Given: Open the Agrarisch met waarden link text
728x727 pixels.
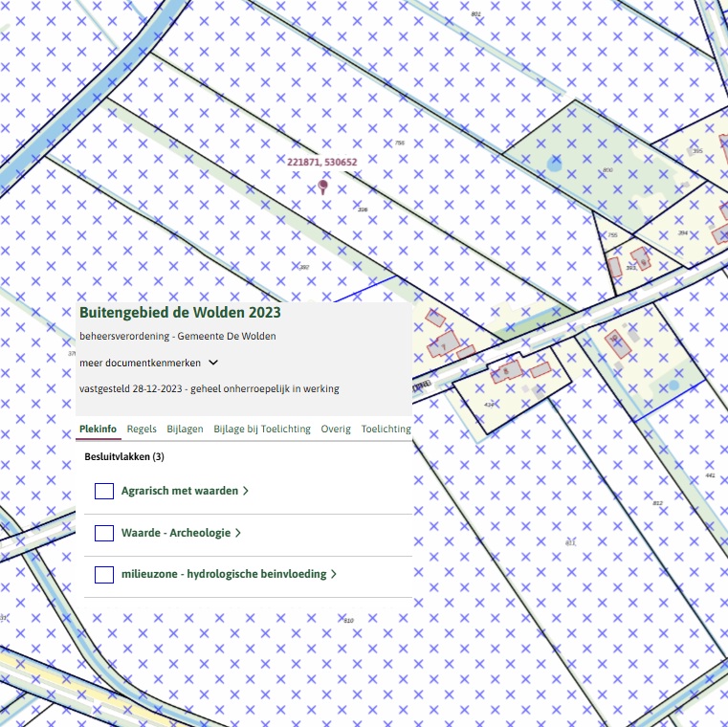Looking at the screenshot, I should (x=179, y=491).
